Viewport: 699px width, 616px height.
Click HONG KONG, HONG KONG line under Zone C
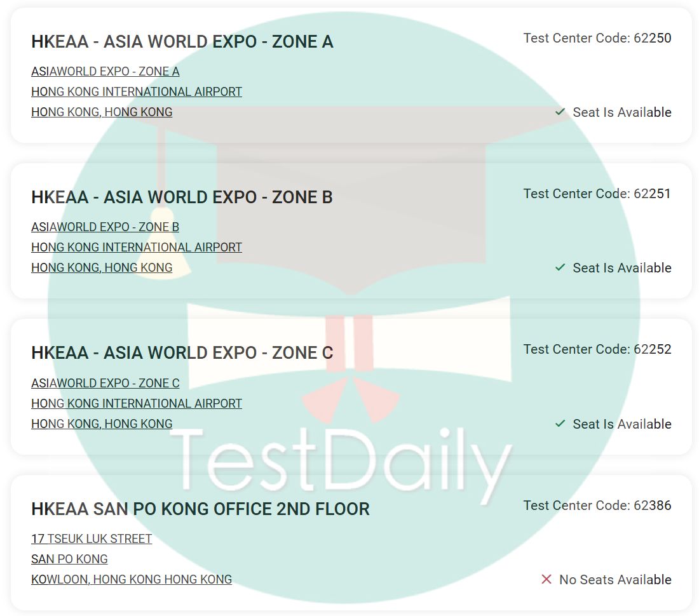coord(102,424)
